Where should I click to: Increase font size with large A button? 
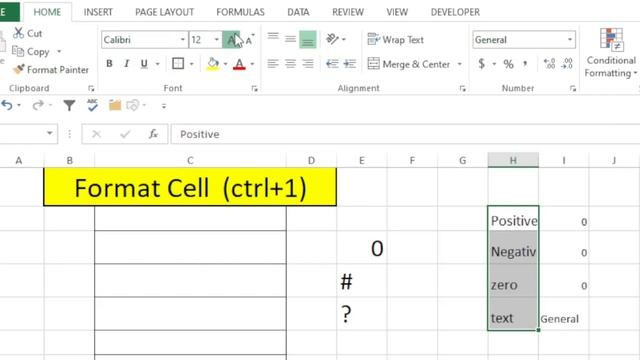(231, 40)
